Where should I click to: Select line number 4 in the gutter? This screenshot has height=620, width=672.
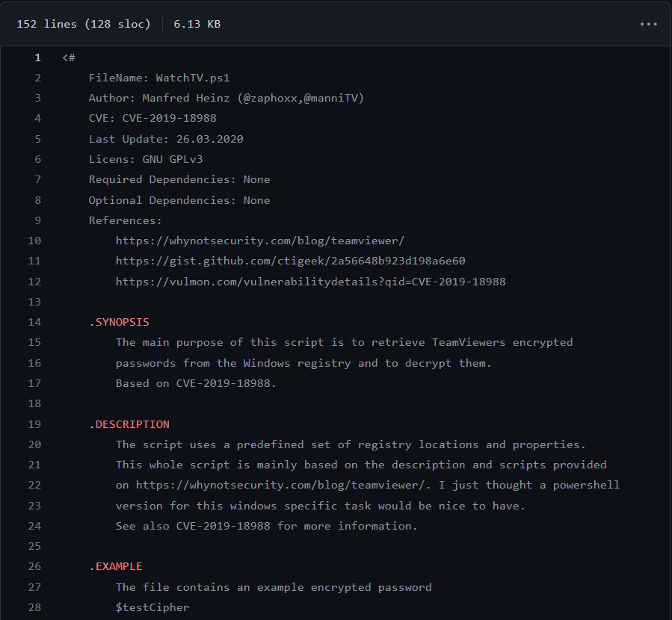[37, 118]
